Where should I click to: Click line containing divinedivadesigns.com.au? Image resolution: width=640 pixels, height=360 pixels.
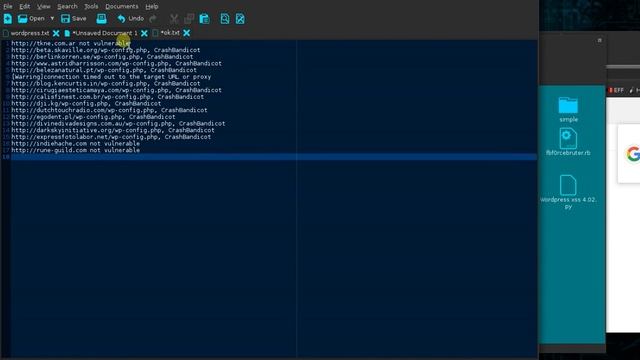(118, 124)
